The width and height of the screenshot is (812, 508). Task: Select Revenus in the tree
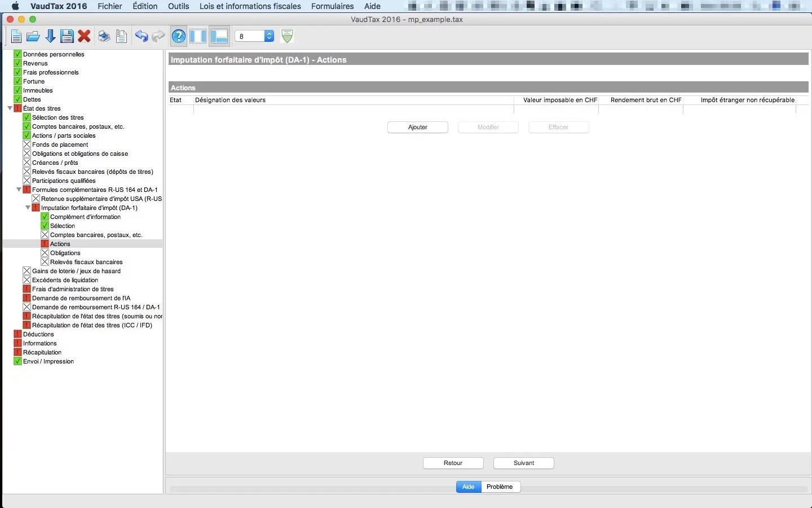pyautogui.click(x=36, y=63)
